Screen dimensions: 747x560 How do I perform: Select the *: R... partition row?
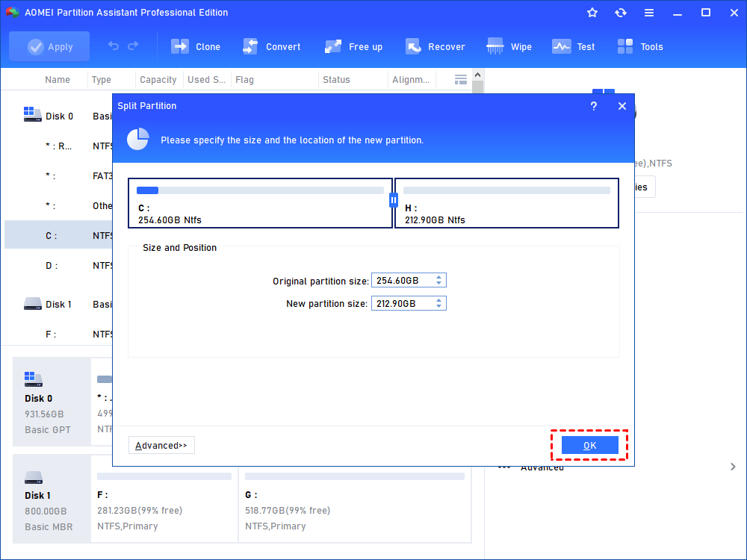[58, 146]
